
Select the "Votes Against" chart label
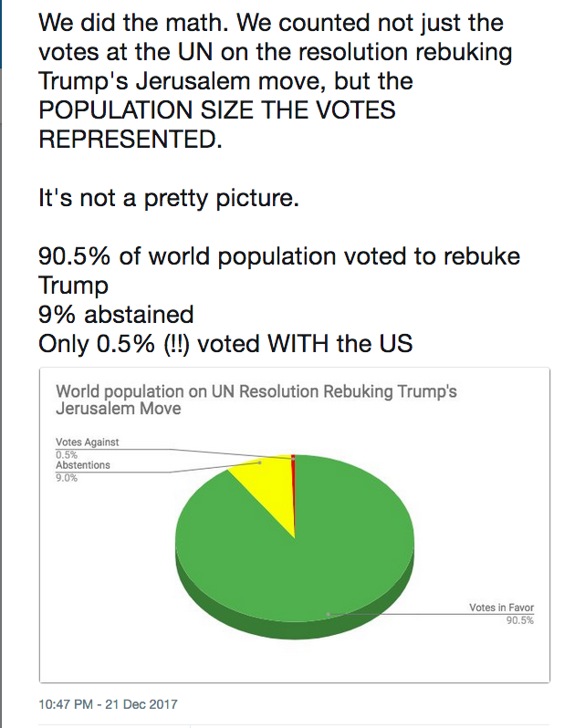coord(88,442)
